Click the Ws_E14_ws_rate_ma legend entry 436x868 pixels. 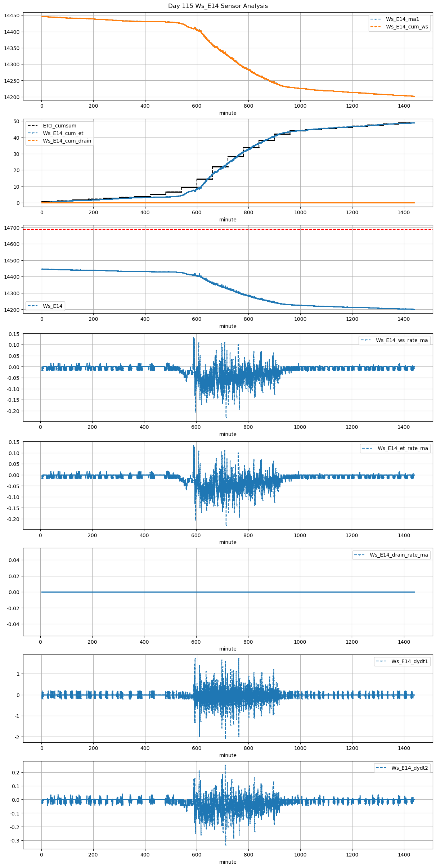coord(402,340)
